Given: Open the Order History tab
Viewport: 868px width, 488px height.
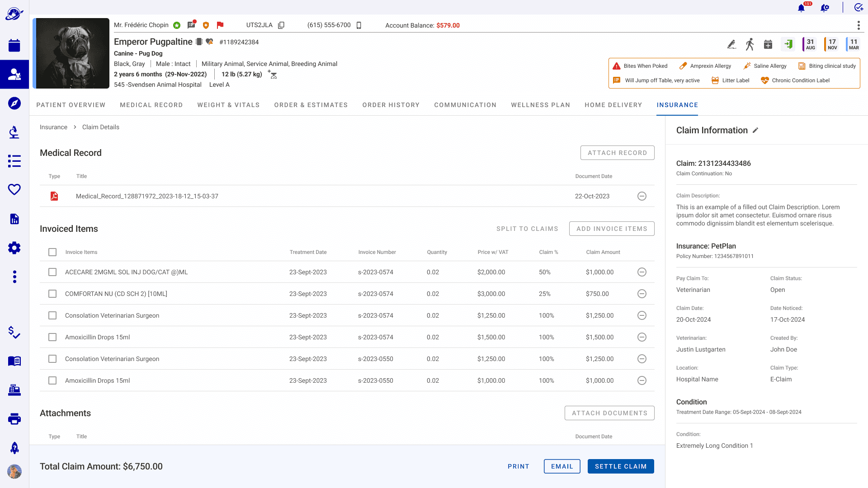Looking at the screenshot, I should coord(391,105).
